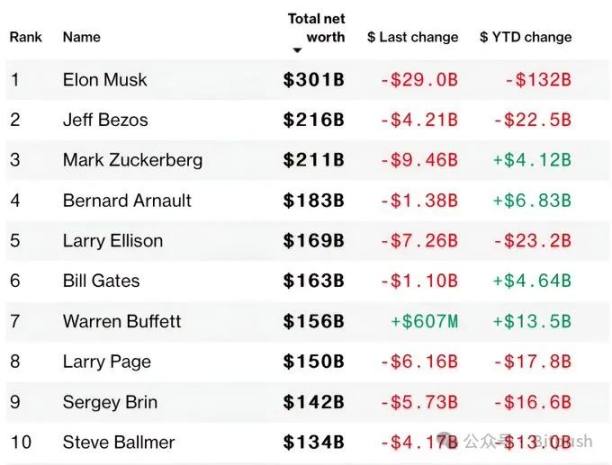Open Jeff Bezos's profile
612x465 pixels.
click(105, 120)
